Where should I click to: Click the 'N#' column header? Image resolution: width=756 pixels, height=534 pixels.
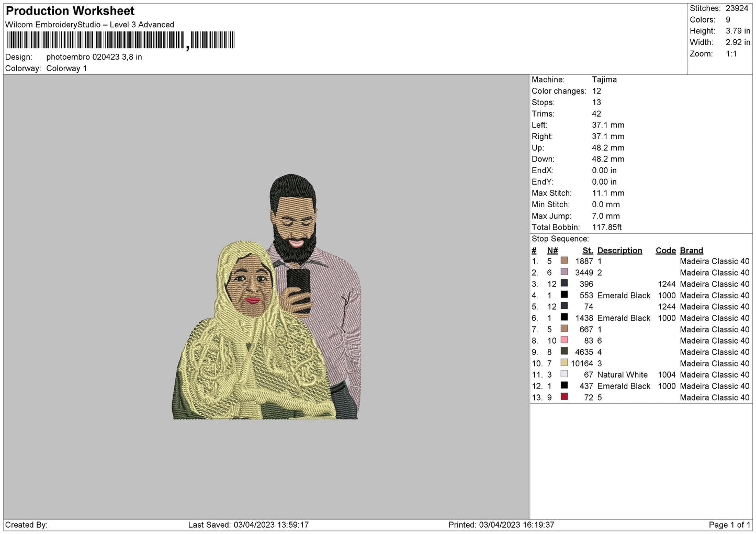coord(552,251)
